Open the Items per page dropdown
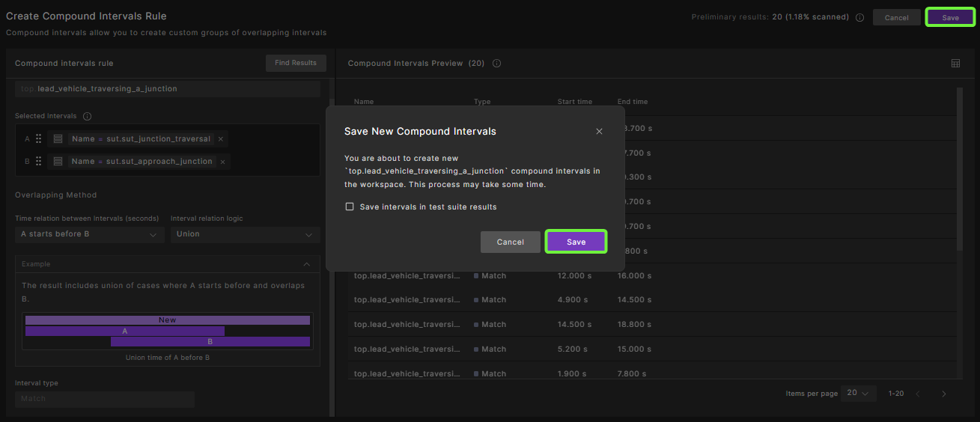The height and width of the screenshot is (422, 980). point(858,394)
